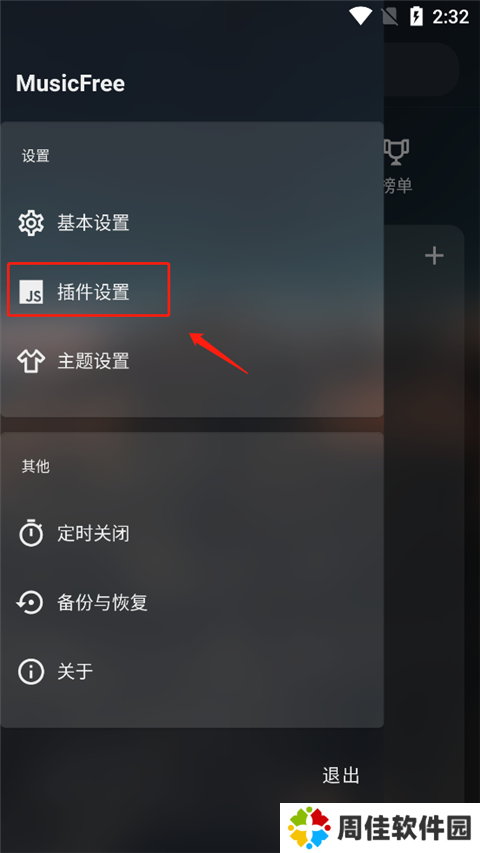The height and width of the screenshot is (853, 480).
Task: Click the backup and restore icon
Action: [x=30, y=602]
